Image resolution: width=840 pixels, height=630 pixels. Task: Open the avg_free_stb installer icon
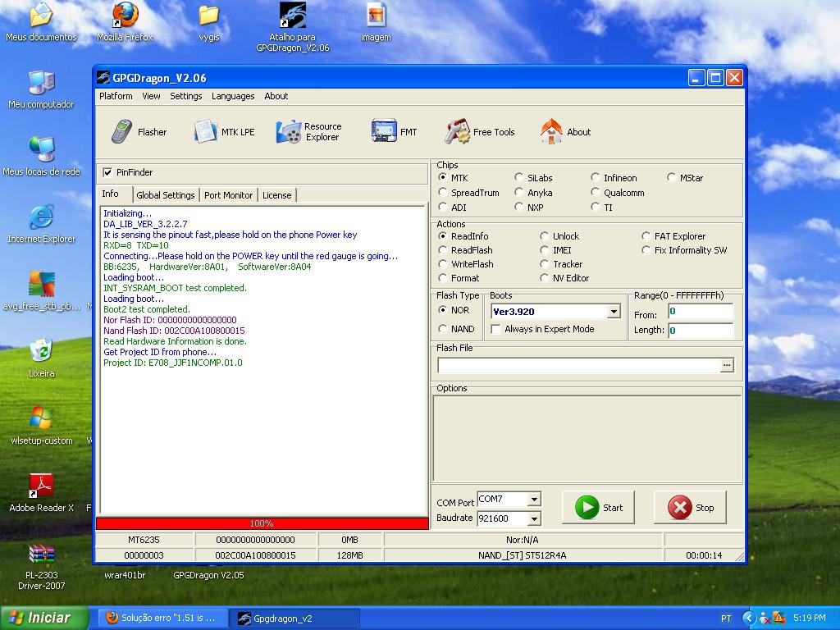pos(41,291)
